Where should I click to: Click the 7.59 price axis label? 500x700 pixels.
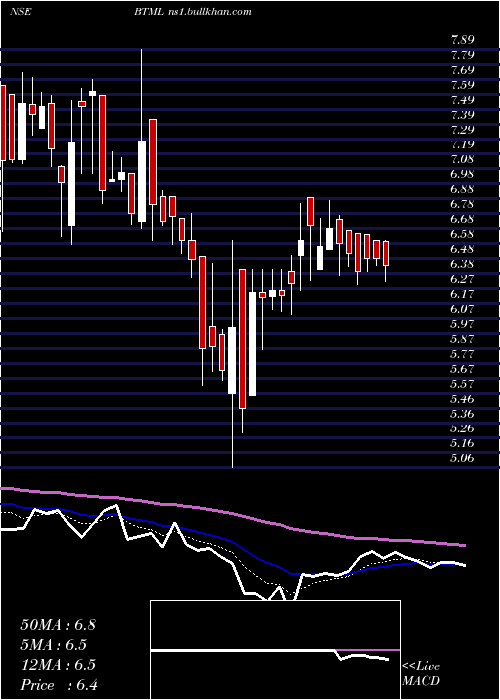click(x=463, y=85)
